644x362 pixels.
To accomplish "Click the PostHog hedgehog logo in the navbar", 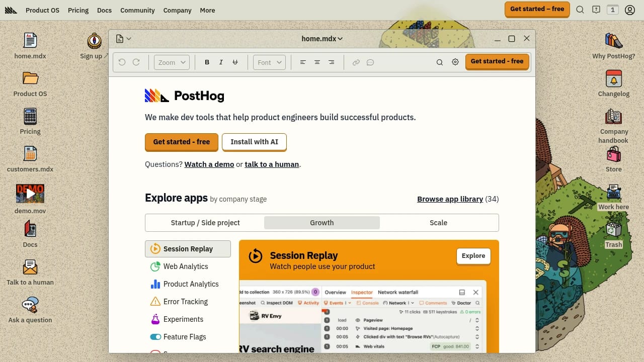I will (x=11, y=10).
